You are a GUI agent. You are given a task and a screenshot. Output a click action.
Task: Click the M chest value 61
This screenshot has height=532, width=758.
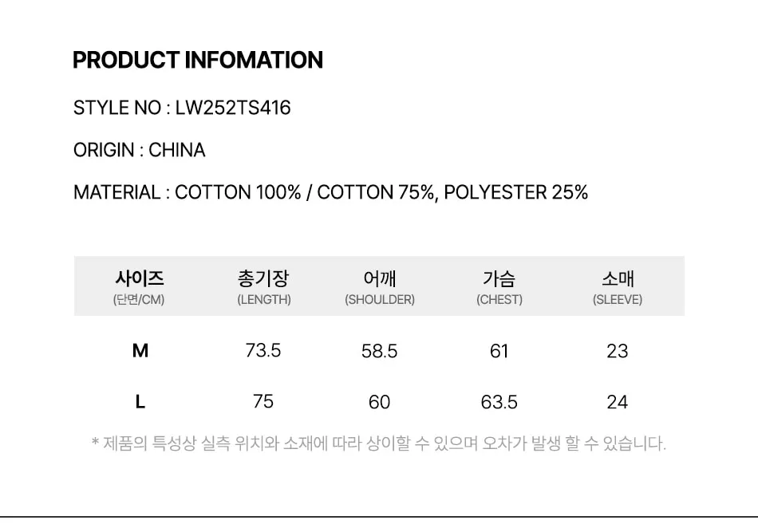[x=499, y=351]
